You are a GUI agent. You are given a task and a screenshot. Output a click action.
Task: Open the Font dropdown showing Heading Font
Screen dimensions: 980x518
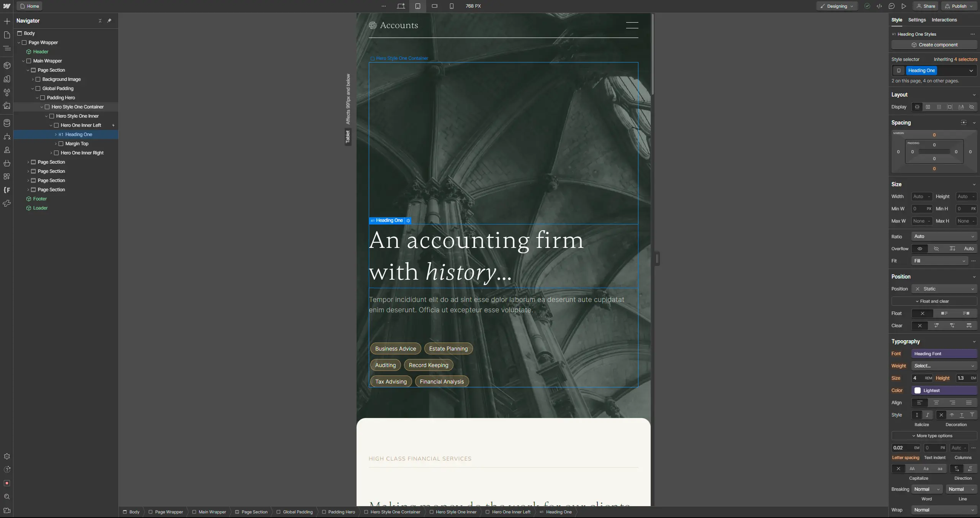click(944, 354)
